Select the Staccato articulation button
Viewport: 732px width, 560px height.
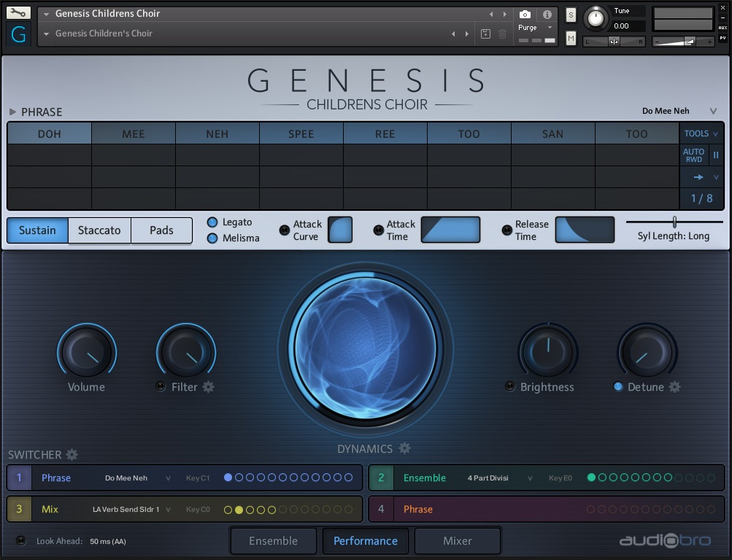coord(99,230)
